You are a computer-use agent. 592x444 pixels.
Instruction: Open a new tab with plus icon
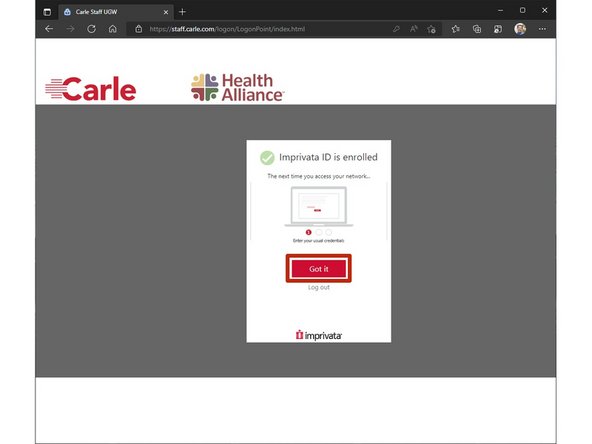click(x=182, y=12)
